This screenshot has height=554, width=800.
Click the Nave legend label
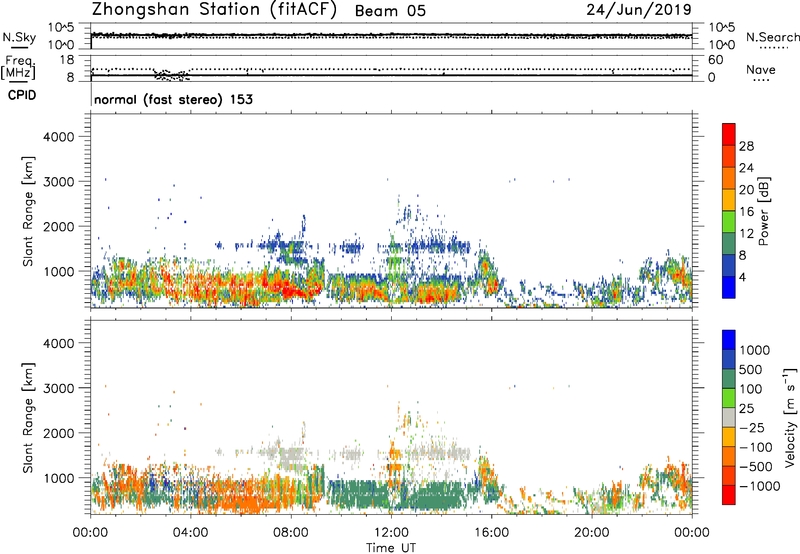click(761, 70)
